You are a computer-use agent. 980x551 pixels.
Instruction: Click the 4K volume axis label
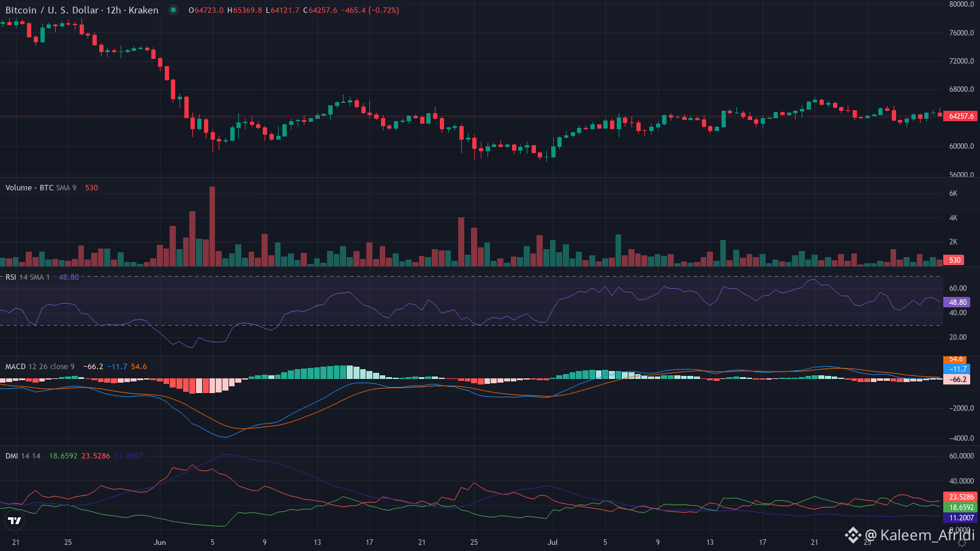click(x=953, y=218)
